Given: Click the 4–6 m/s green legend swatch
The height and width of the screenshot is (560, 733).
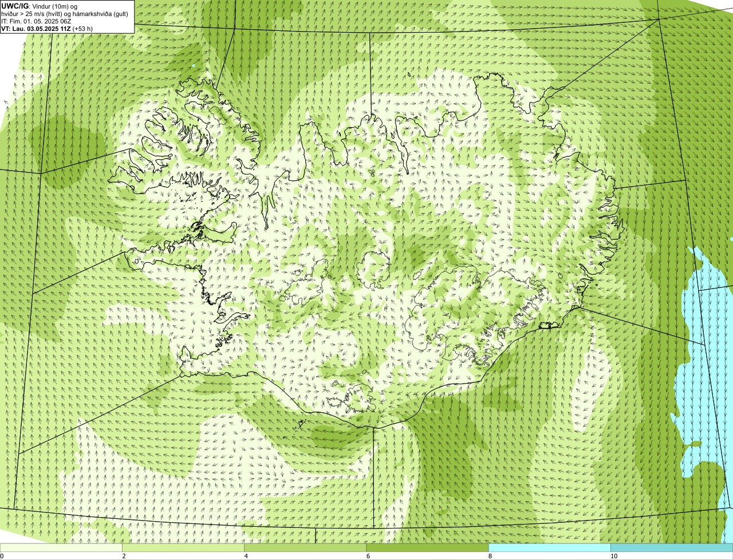Looking at the screenshot, I should (305, 548).
